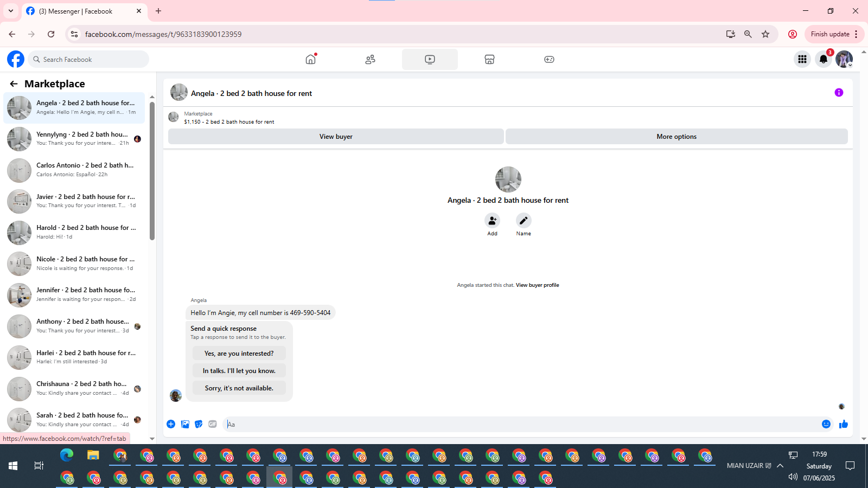Open Nicole's conversation in the list
This screenshot has width=868, height=488.
point(74,264)
